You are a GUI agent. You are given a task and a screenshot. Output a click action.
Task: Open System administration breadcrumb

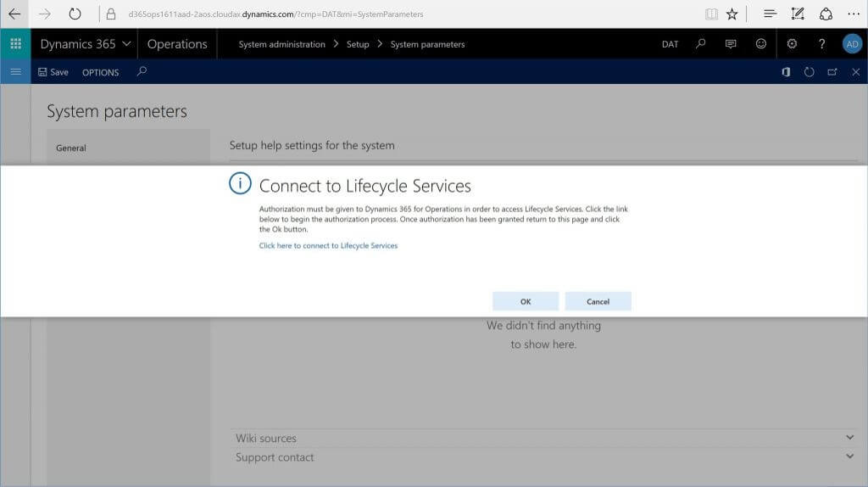(281, 44)
